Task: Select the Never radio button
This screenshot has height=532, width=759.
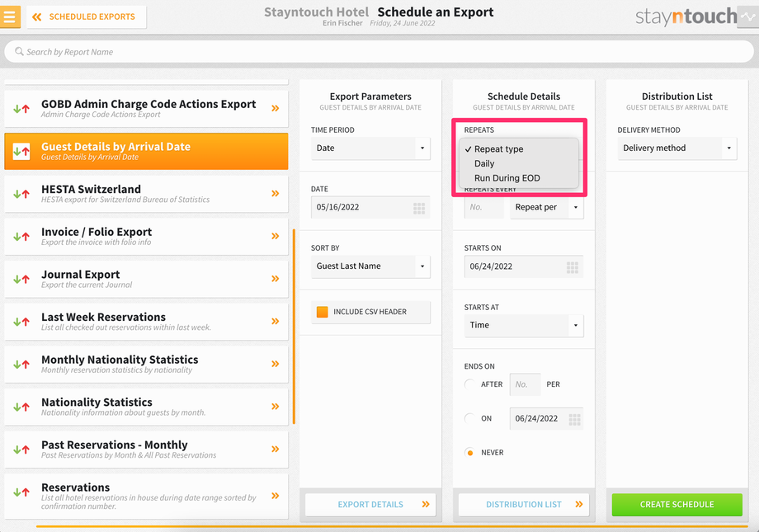Action: (x=469, y=453)
